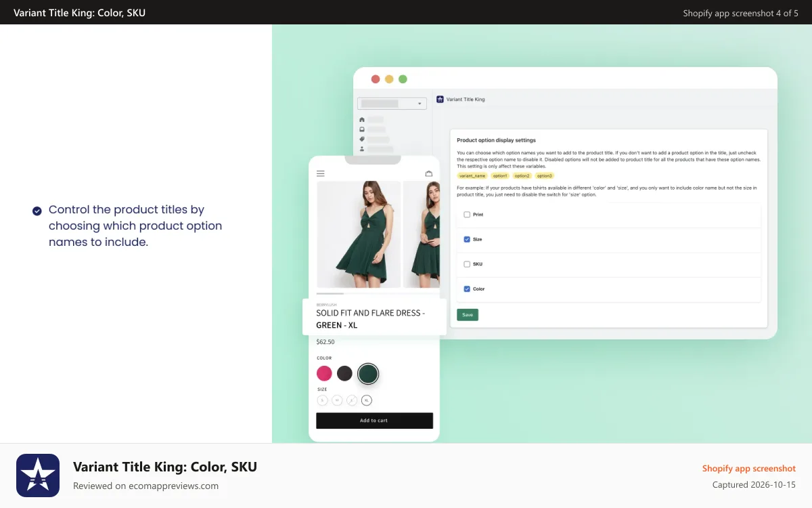Screen dimensions: 812x508
Task: Pick the black color swatch
Action: 345,373
